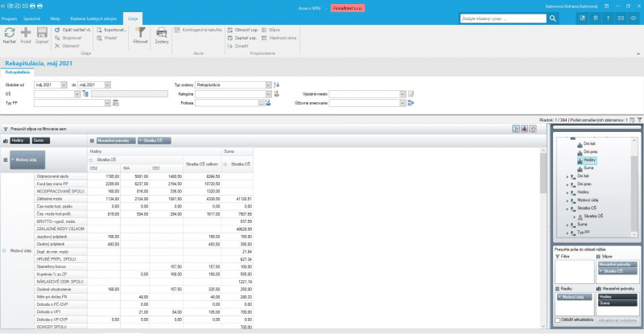This screenshot has height=334, width=644.
Task: Click the Načítať reload icon
Action: coord(10,34)
